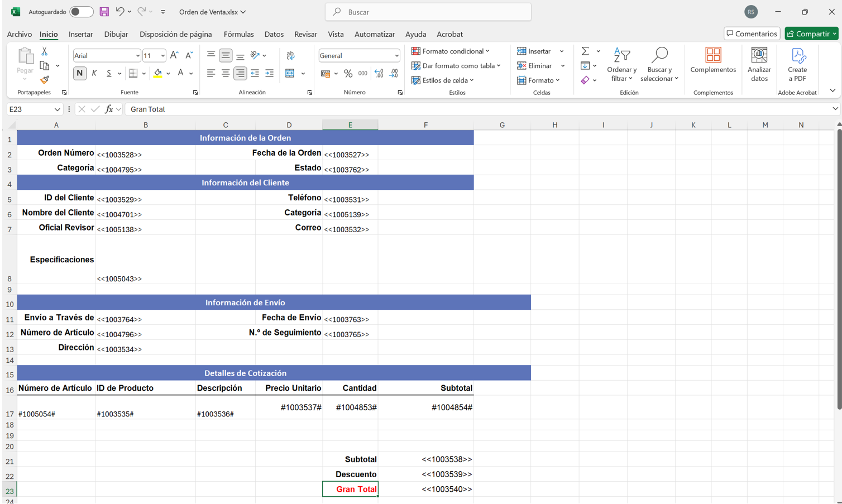This screenshot has width=842, height=504.
Task: Expand the Formato condicional dropdown
Action: pyautogui.click(x=451, y=51)
